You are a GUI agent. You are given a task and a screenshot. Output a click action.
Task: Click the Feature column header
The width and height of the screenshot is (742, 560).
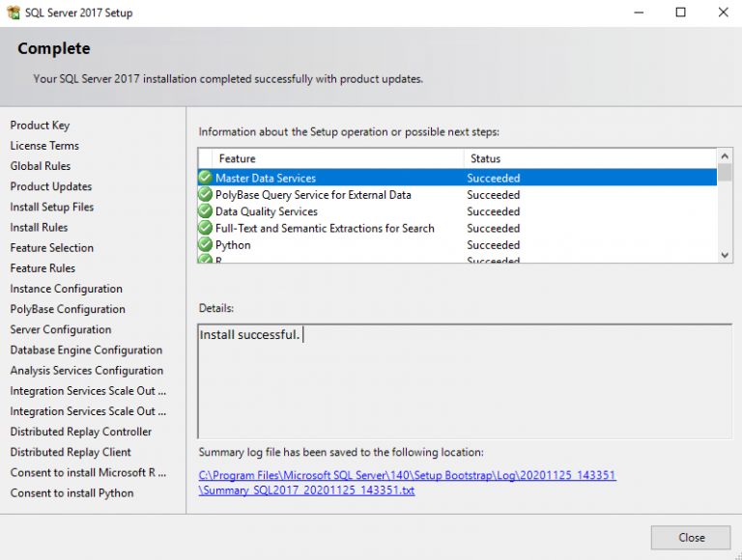tap(338, 158)
